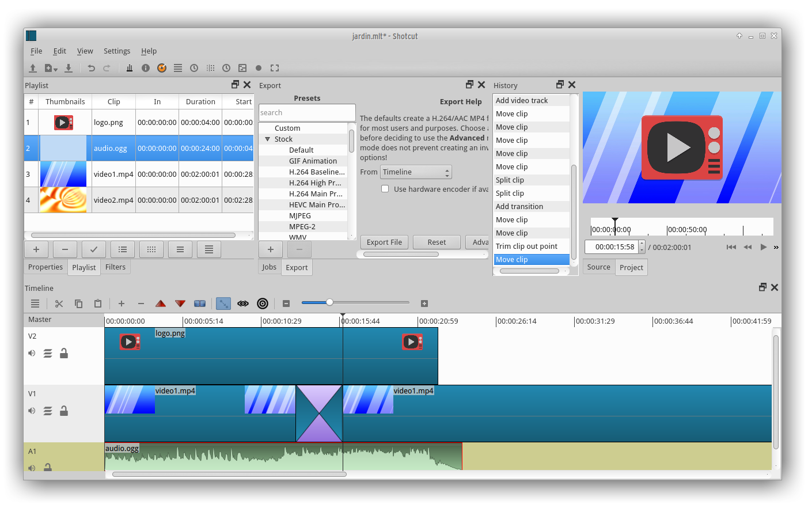Open the From Timeline dropdown

tap(416, 172)
